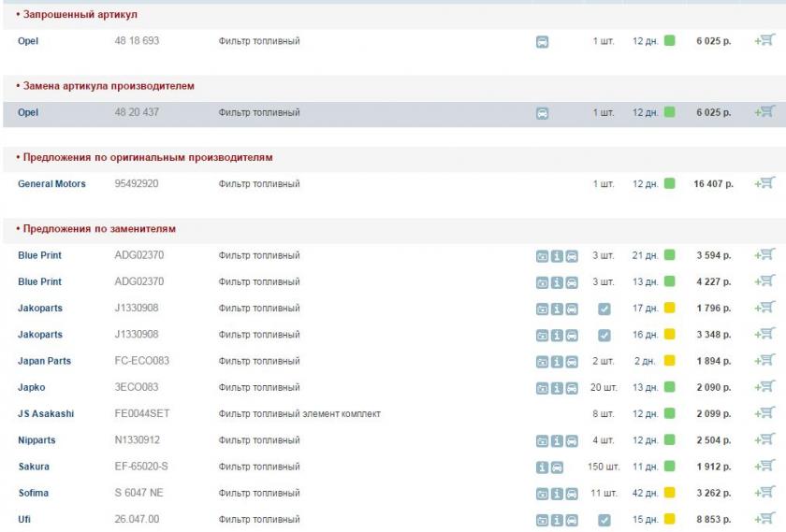Click green delivery indicator on Sakura row
Screen dimensions: 786x532
[669, 466]
